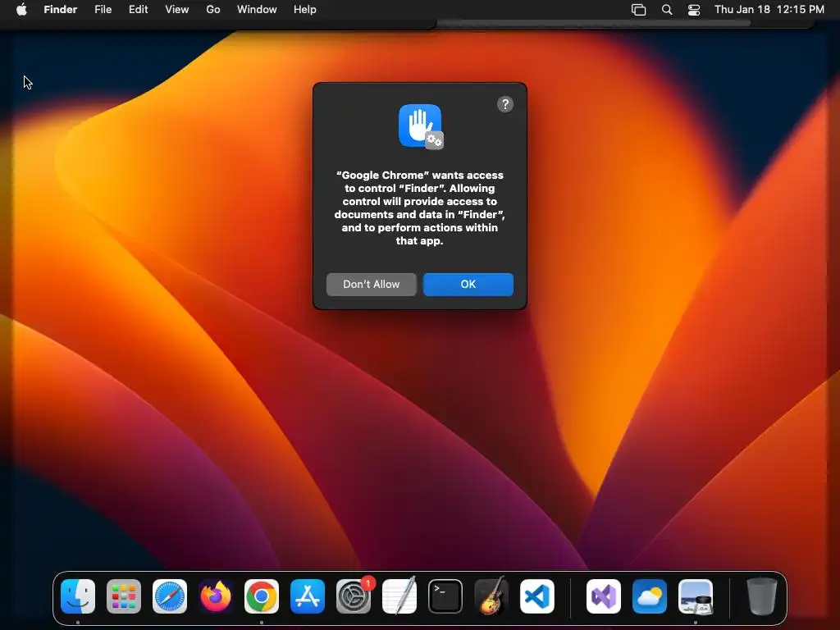Click the Stage Manager menu bar icon
Image resolution: width=840 pixels, height=630 pixels.
coord(638,10)
